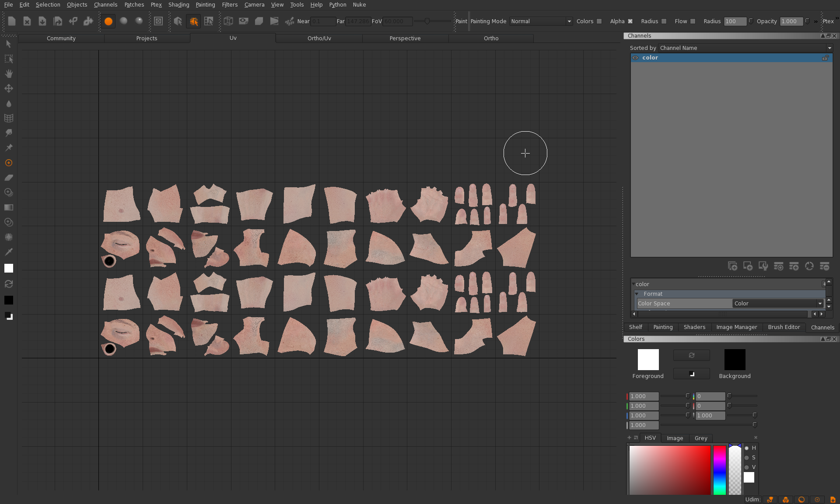Select the arrow Select tool in the left toolbar
Screen dimensions: 840x504
pos(8,44)
